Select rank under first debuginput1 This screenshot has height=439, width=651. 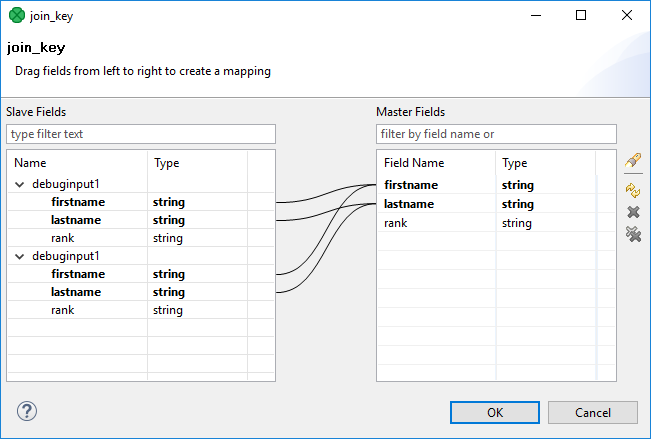(x=64, y=238)
